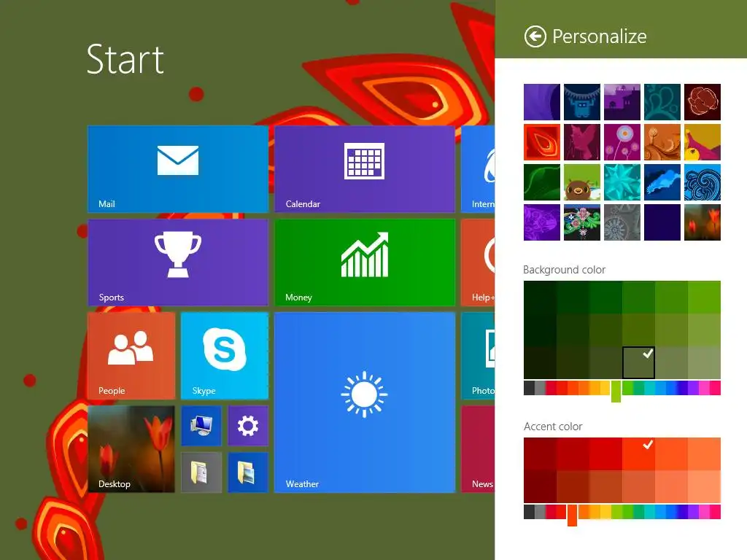747x560 pixels.
Task: Open the partially visible Internet Explorer tile
Action: point(478,169)
